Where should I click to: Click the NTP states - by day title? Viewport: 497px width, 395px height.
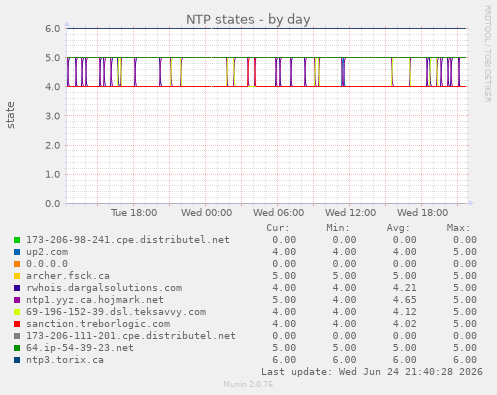coord(248,19)
